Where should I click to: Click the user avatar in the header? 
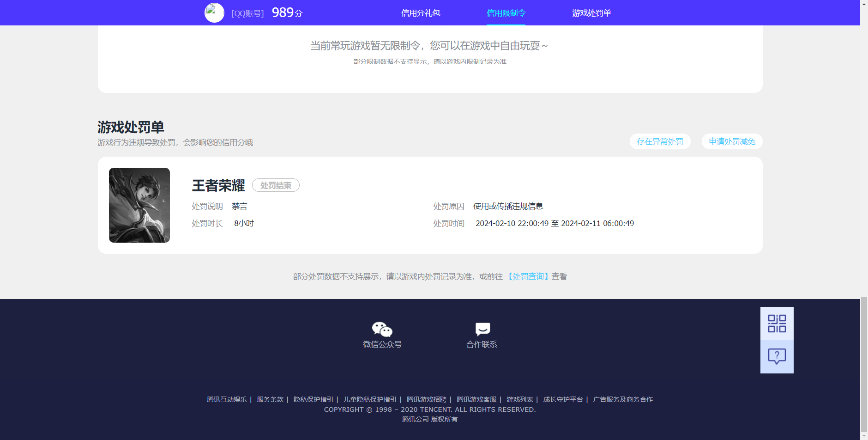(214, 13)
